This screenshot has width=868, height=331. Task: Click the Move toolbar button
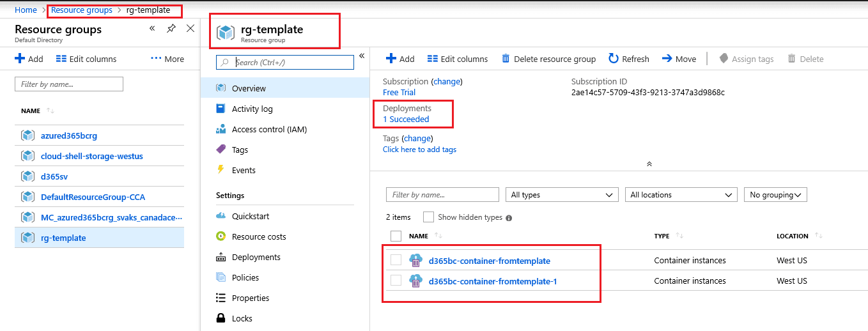point(679,59)
